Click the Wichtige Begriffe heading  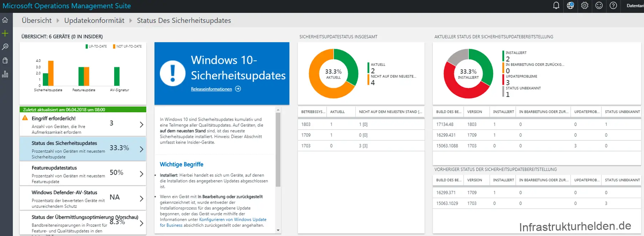point(182,164)
